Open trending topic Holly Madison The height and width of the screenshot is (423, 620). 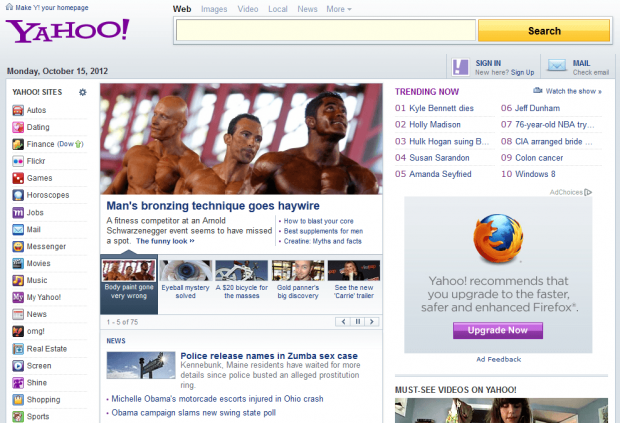[x=435, y=125]
